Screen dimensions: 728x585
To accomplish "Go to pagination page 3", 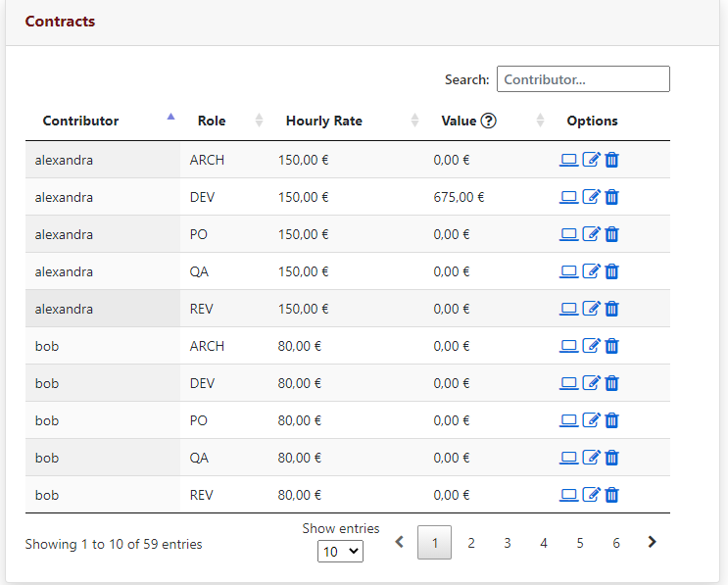I will 508,542.
